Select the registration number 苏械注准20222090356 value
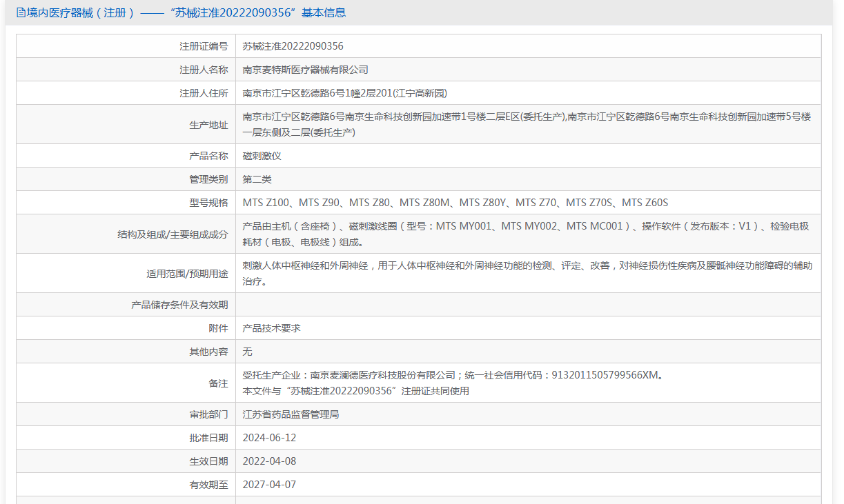Viewport: 844px width, 504px height. point(293,46)
